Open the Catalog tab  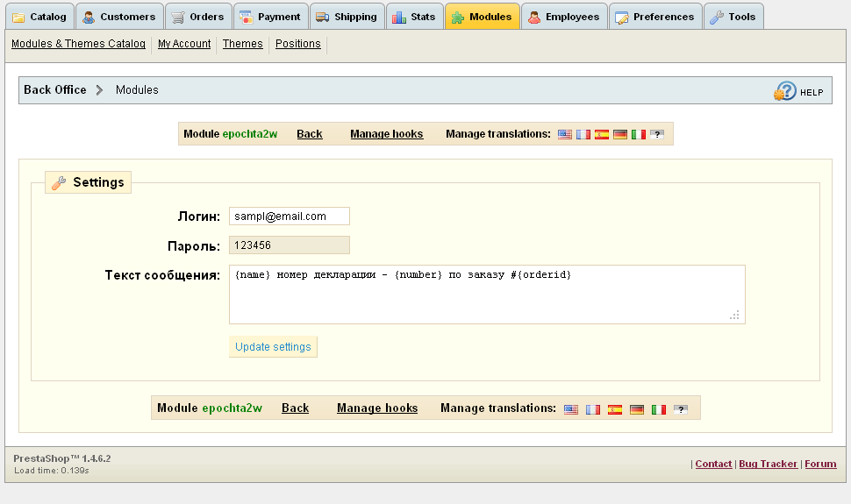tap(39, 17)
